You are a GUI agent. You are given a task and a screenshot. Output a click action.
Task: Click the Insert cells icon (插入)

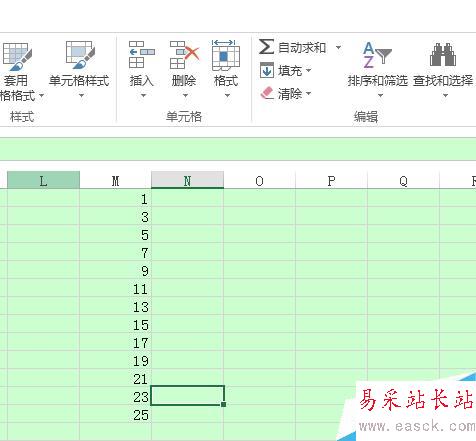coord(142,55)
